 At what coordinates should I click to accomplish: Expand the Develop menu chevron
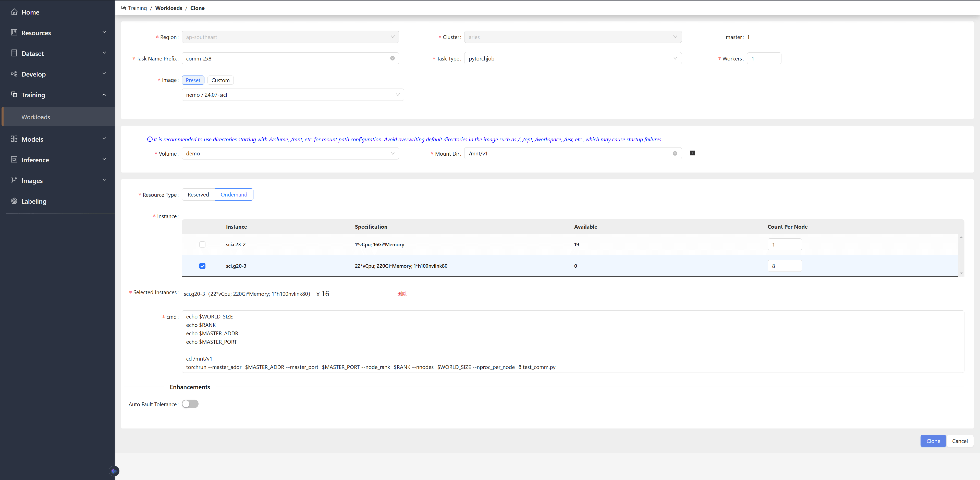(104, 74)
